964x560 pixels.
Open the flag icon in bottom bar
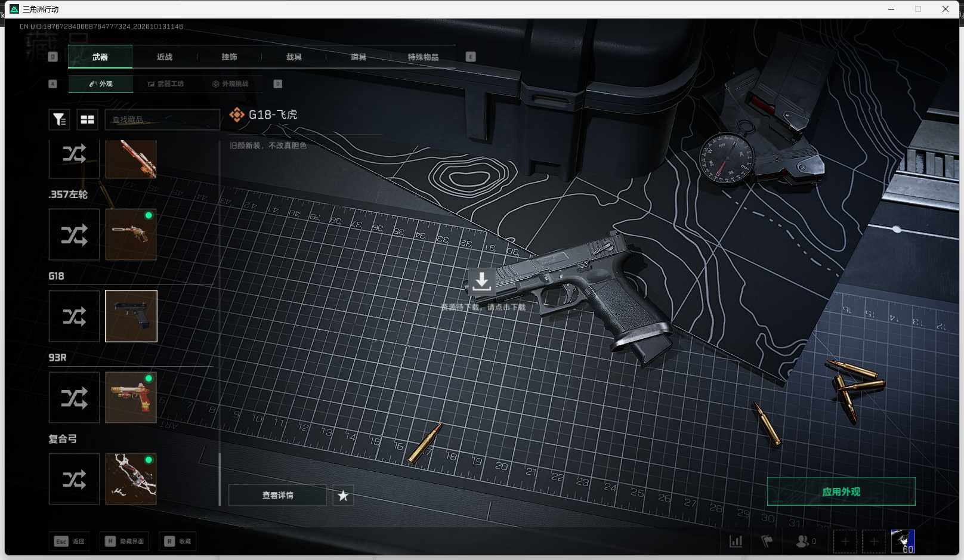click(x=767, y=542)
